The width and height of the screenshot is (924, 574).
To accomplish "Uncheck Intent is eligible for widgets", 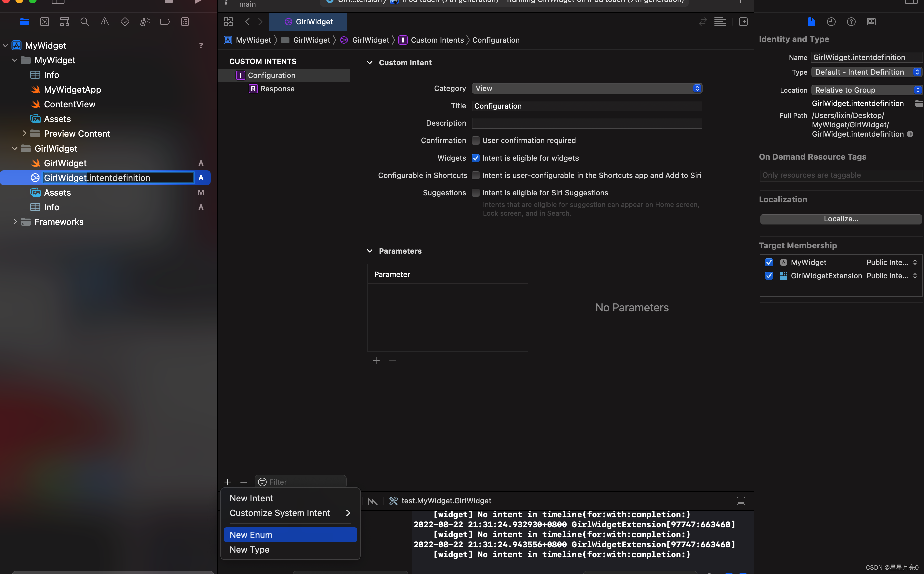I will coord(475,158).
